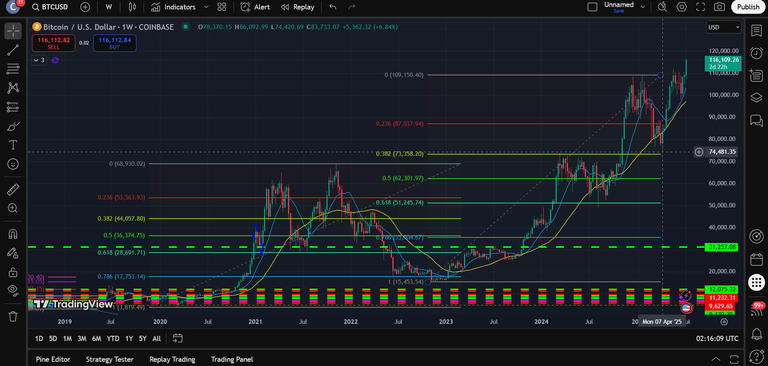
Task: Expand the manage layouts arrow
Action: 643,7
